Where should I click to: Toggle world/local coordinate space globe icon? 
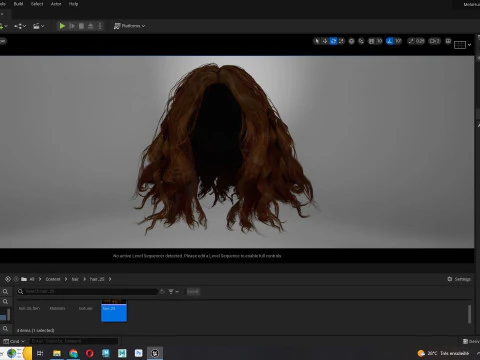[x=351, y=41]
